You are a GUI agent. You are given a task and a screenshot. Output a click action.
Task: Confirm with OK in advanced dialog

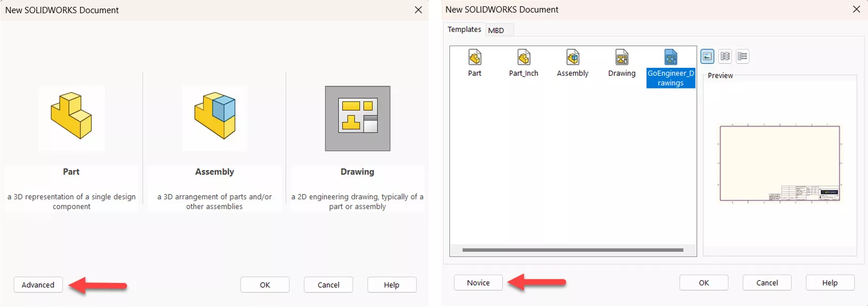704,283
